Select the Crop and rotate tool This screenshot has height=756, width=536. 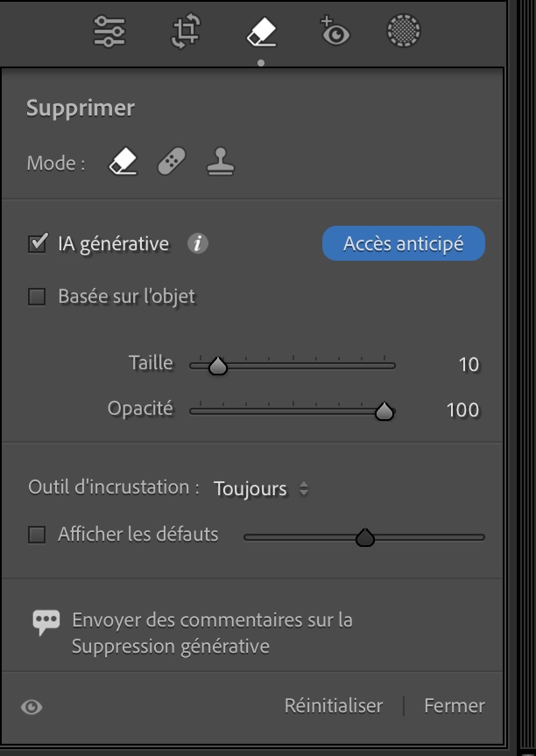(185, 32)
